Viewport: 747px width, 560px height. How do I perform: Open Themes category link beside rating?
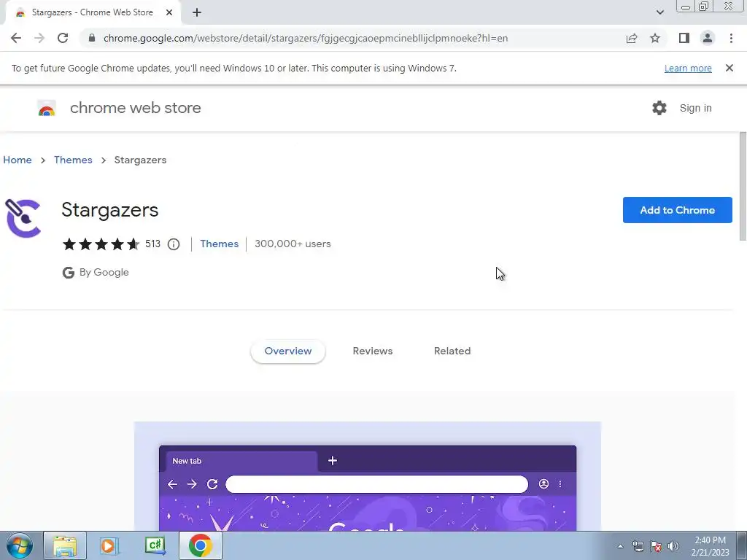pos(219,244)
